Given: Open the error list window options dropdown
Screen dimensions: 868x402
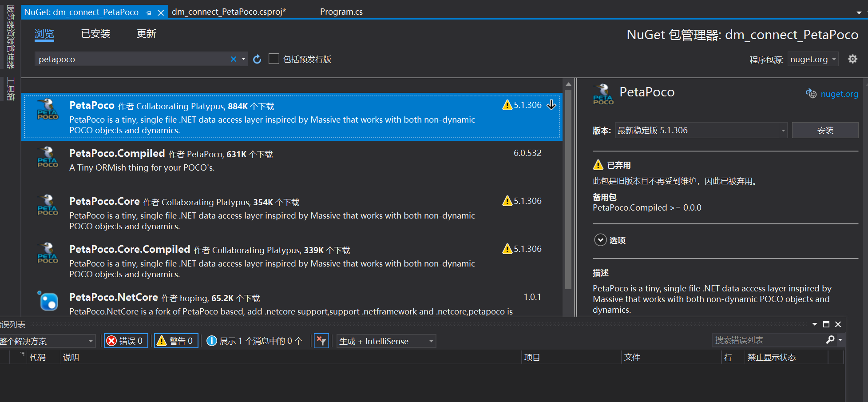Looking at the screenshot, I should [x=815, y=324].
